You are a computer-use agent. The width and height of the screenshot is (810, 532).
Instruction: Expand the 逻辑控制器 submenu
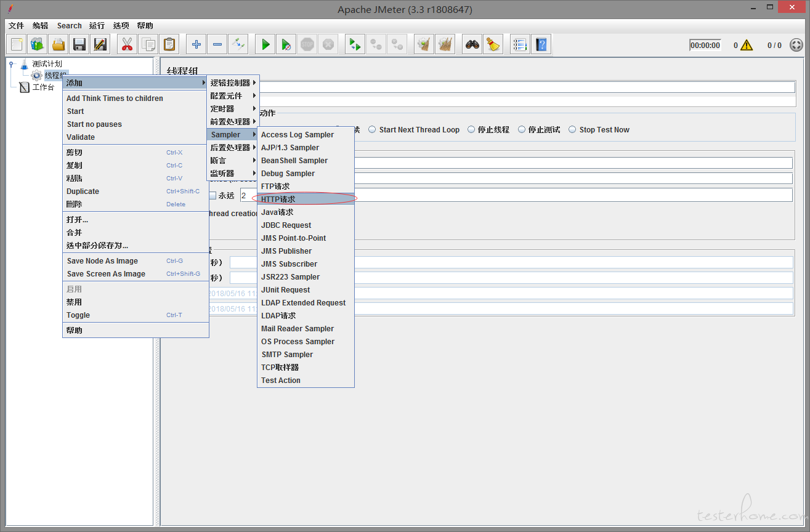pyautogui.click(x=233, y=83)
